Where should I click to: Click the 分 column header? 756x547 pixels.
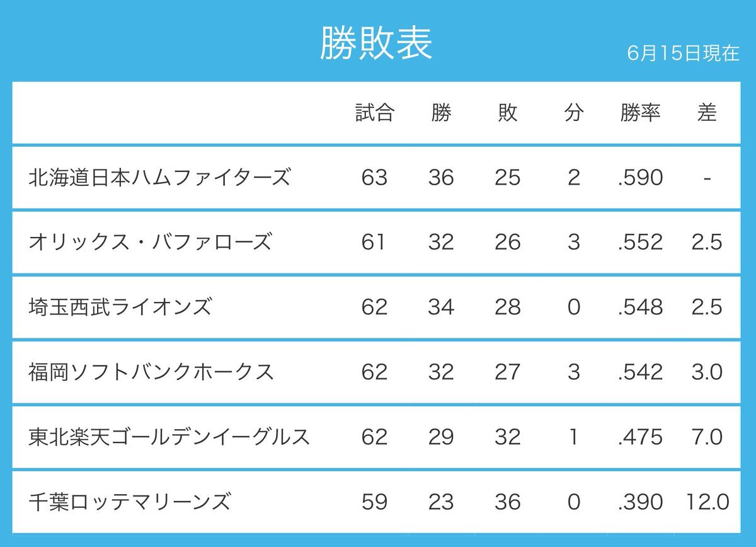573,113
